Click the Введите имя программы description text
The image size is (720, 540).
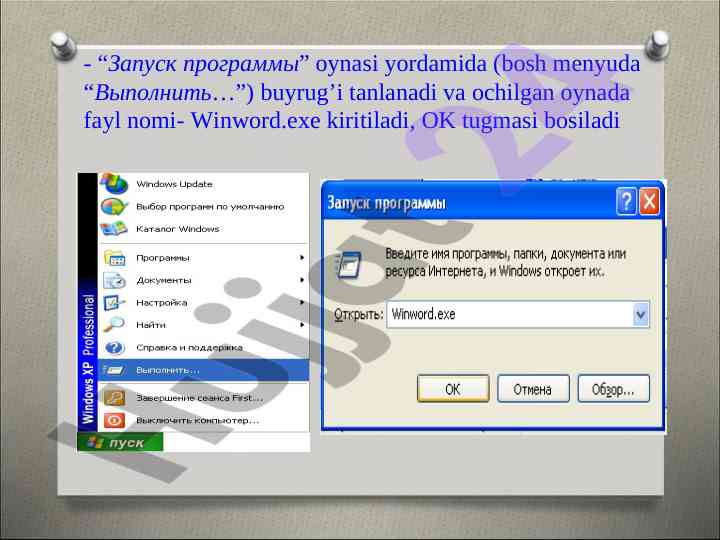[x=505, y=262]
